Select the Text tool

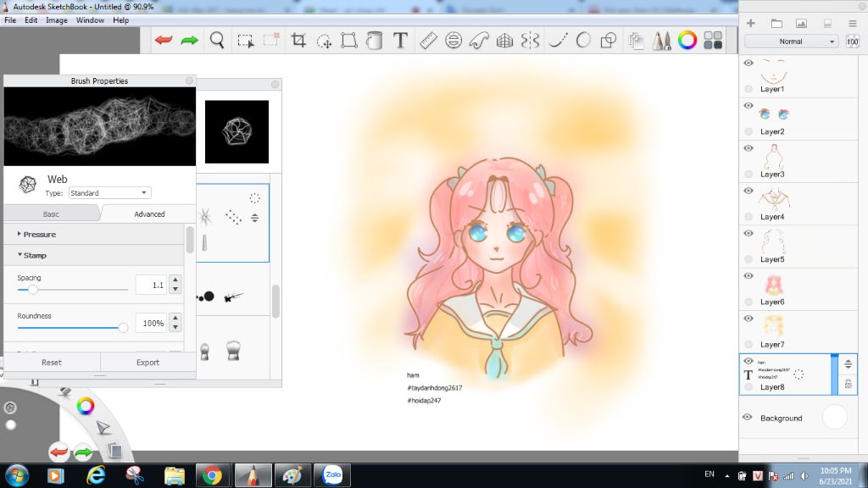401,41
